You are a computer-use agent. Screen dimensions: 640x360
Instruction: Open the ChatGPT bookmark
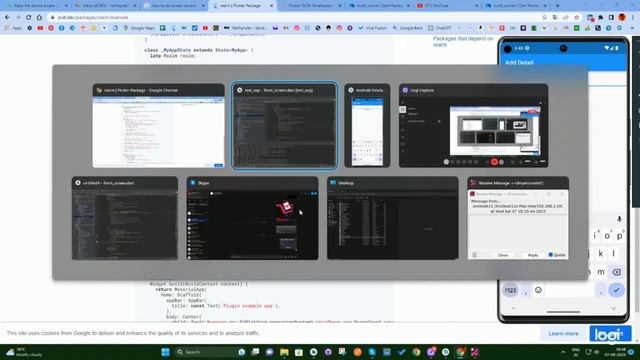point(440,28)
